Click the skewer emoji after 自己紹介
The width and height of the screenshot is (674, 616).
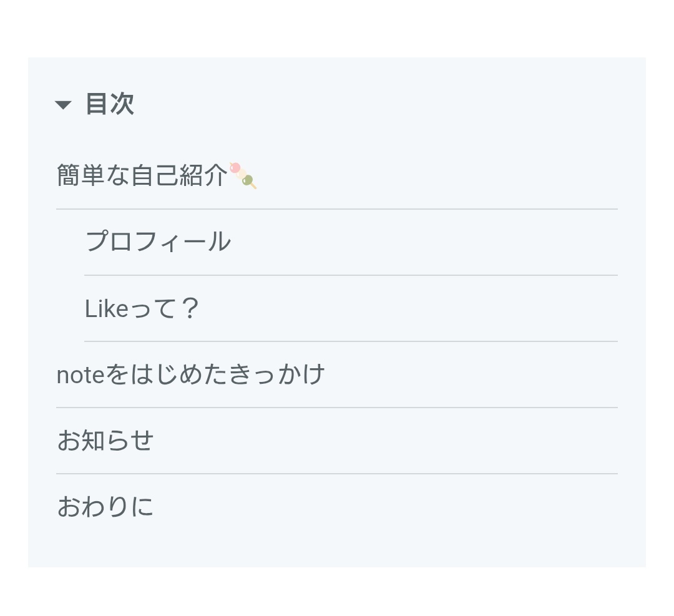pyautogui.click(x=243, y=175)
